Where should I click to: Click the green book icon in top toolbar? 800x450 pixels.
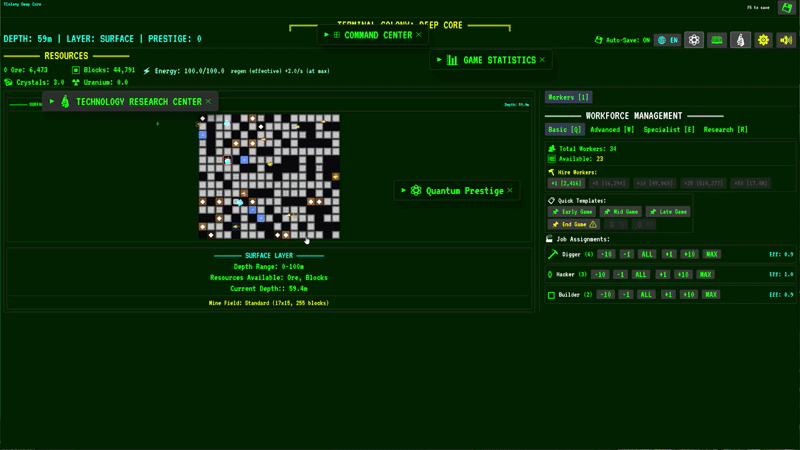coord(717,40)
